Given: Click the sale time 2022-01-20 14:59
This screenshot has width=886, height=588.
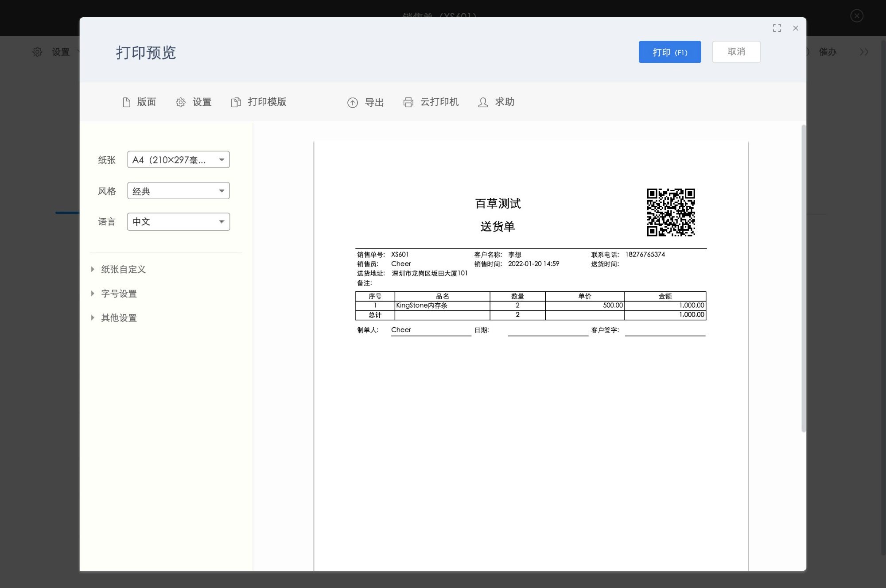Looking at the screenshot, I should pyautogui.click(x=533, y=264).
